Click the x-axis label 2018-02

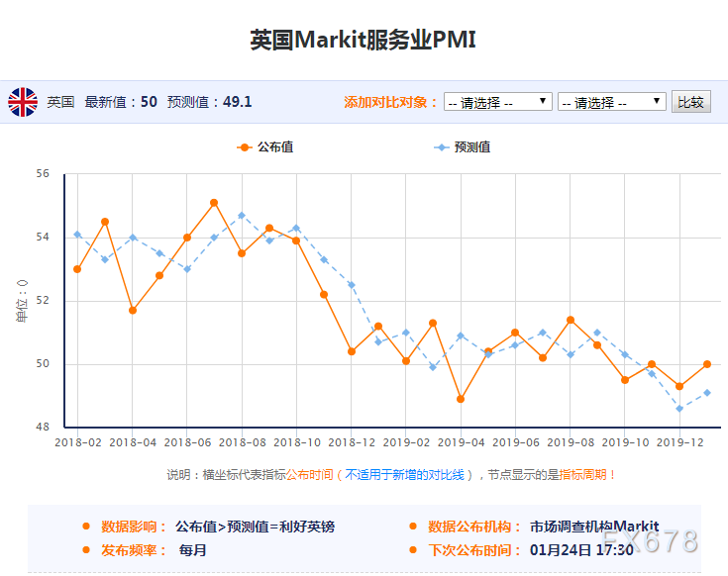(78, 442)
